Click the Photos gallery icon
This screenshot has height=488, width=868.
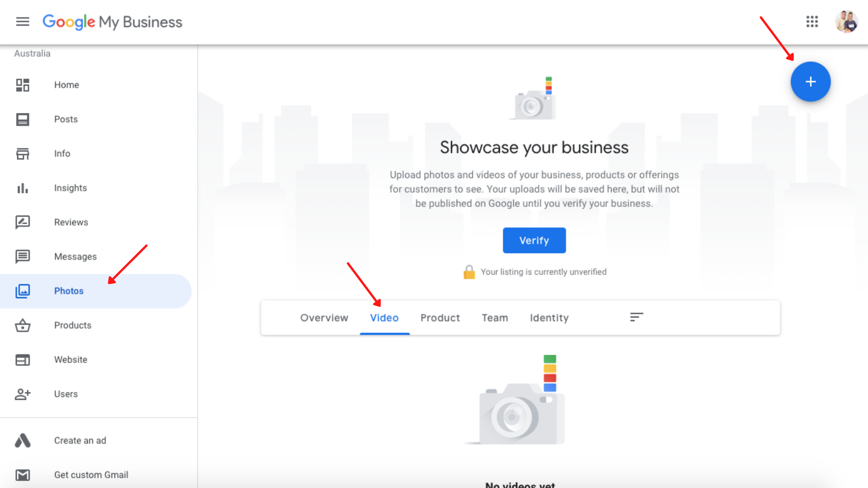pos(23,291)
